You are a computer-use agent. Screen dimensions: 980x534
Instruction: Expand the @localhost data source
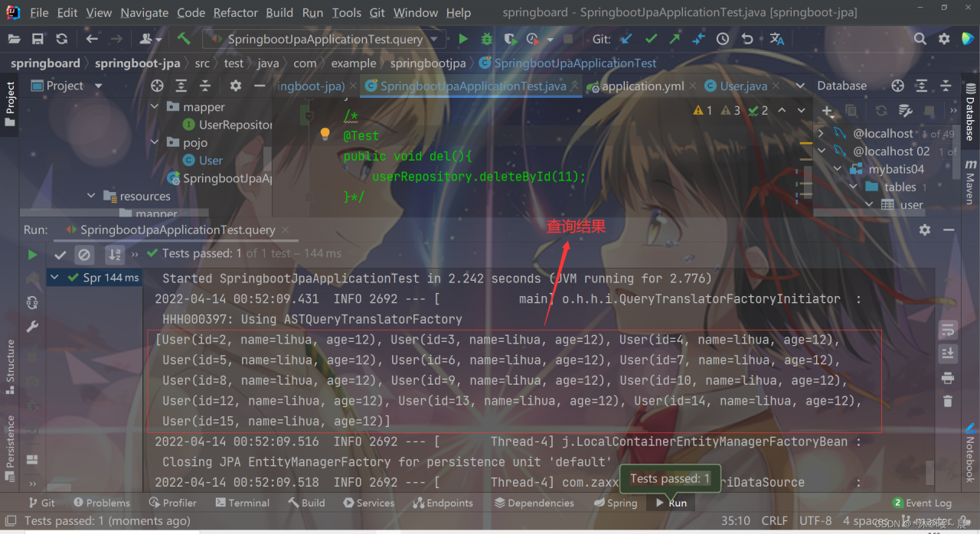(821, 133)
